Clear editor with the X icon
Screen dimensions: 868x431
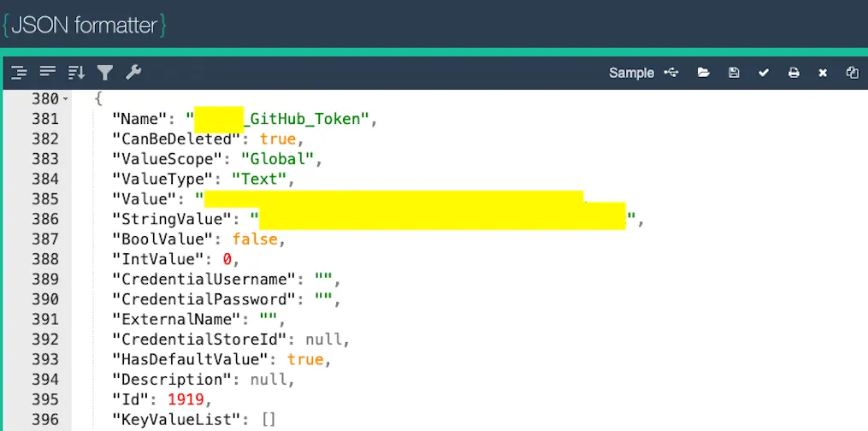click(x=823, y=73)
